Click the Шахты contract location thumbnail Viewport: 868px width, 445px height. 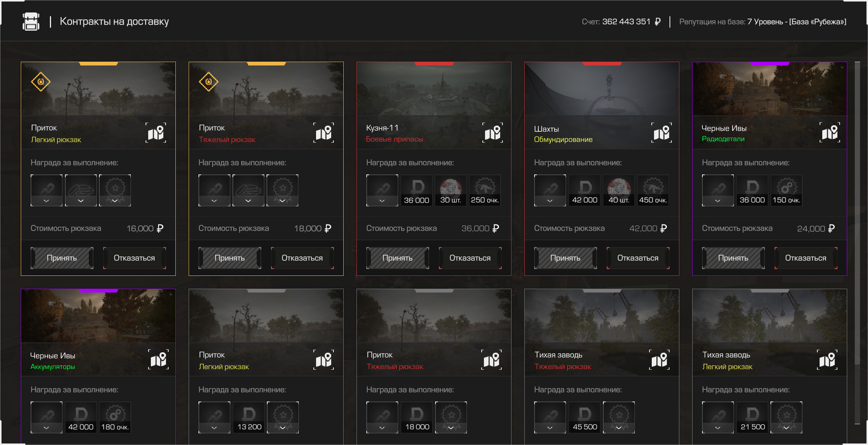pos(601,89)
